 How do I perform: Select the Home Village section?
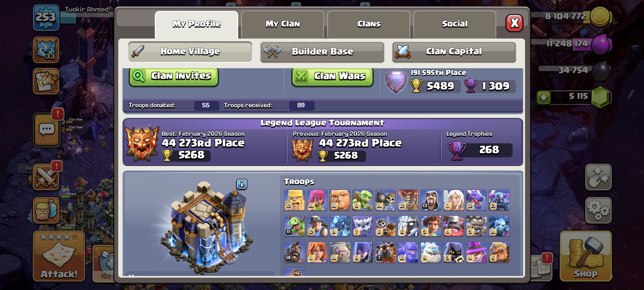[x=190, y=52]
